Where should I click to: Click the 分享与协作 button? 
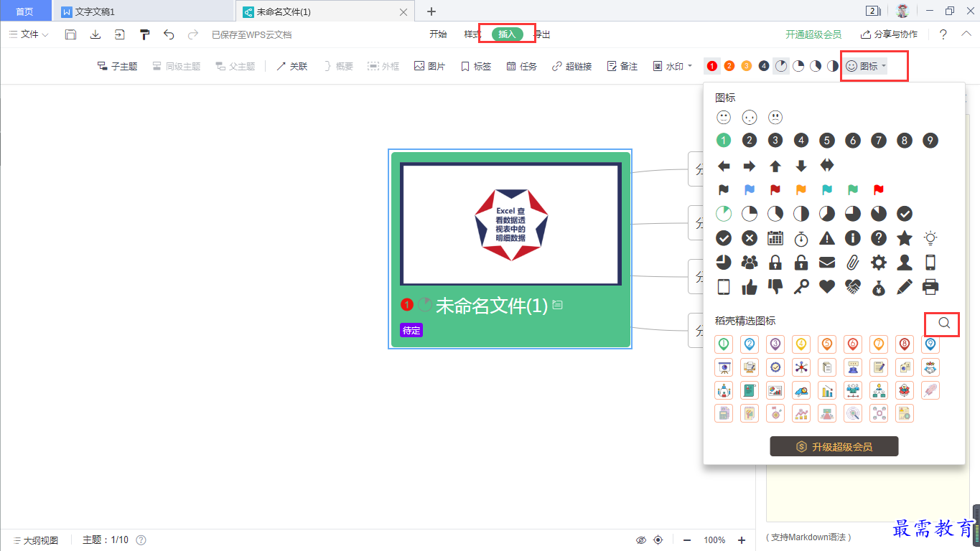click(x=889, y=34)
